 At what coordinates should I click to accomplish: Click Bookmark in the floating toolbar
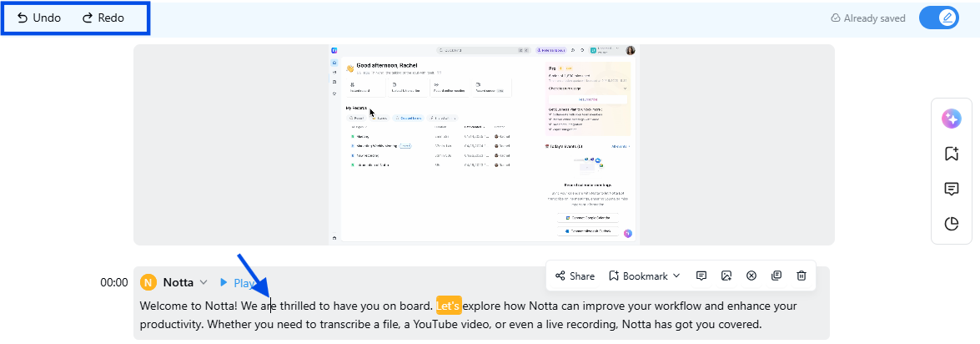(x=638, y=276)
